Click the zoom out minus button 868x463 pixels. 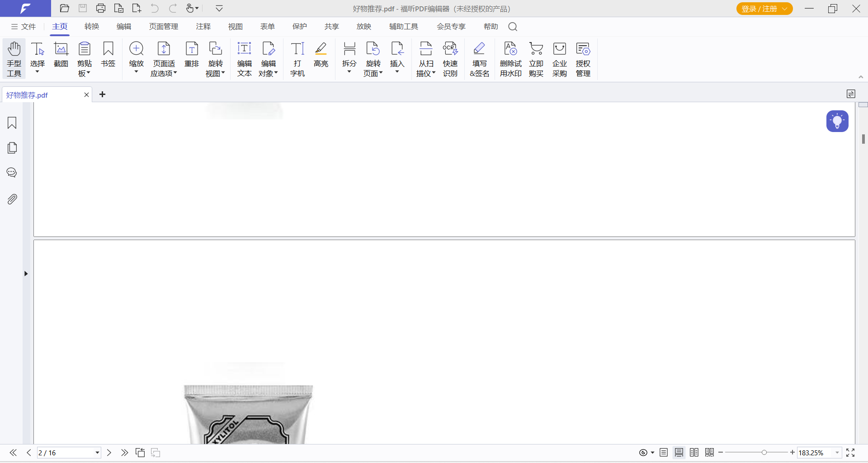coord(721,453)
